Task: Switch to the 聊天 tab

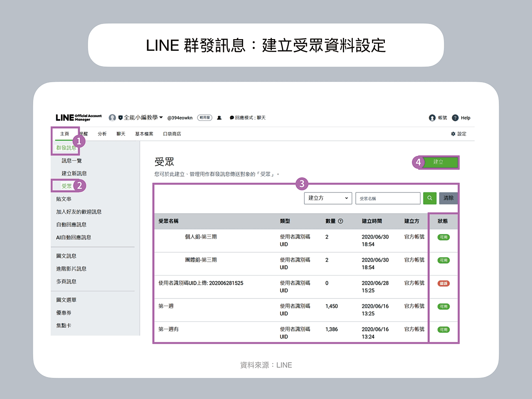Action: point(121,134)
